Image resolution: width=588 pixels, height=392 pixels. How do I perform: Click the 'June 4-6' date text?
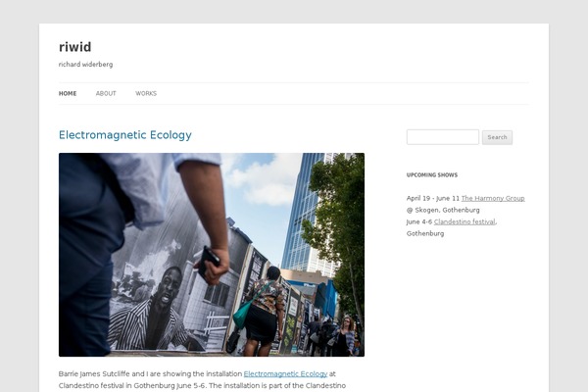(419, 221)
